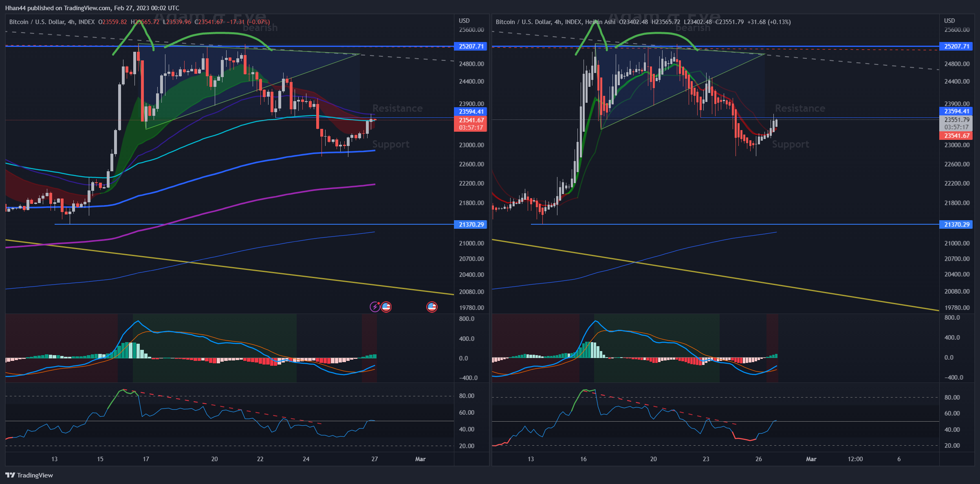Click the 19780.00 tick on the left price axis
Screen dimensions: 980x484
point(471,308)
